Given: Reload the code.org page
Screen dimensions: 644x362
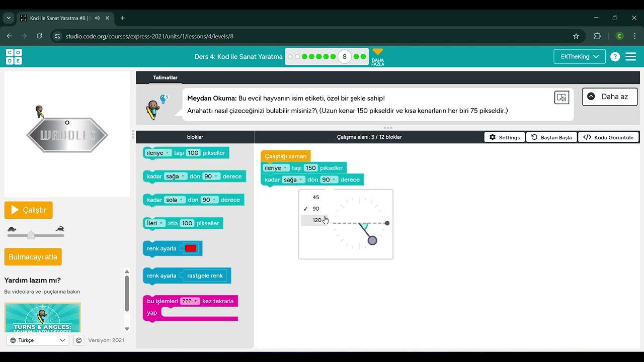Looking at the screenshot, I should tap(39, 36).
